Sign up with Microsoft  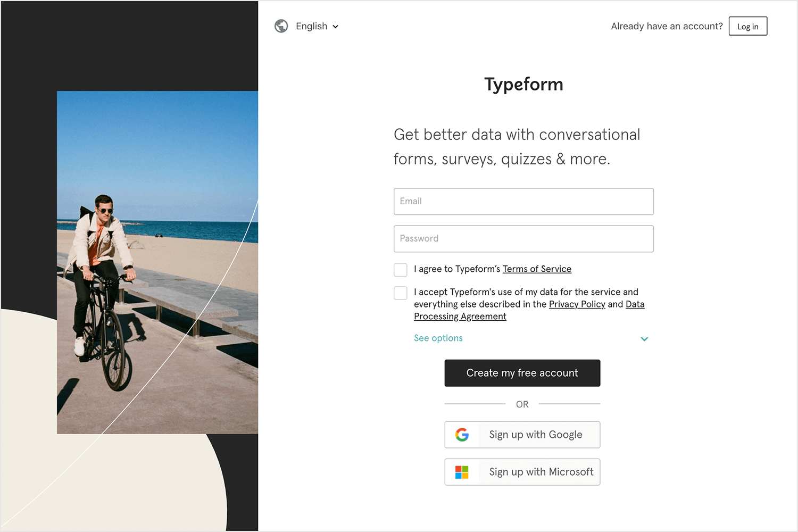coord(522,472)
